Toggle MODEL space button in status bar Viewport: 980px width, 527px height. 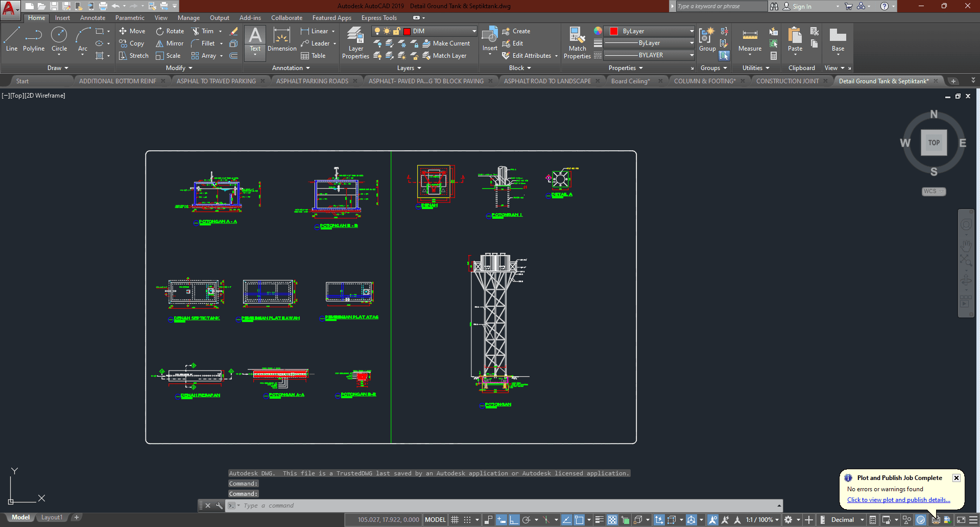[x=435, y=520]
